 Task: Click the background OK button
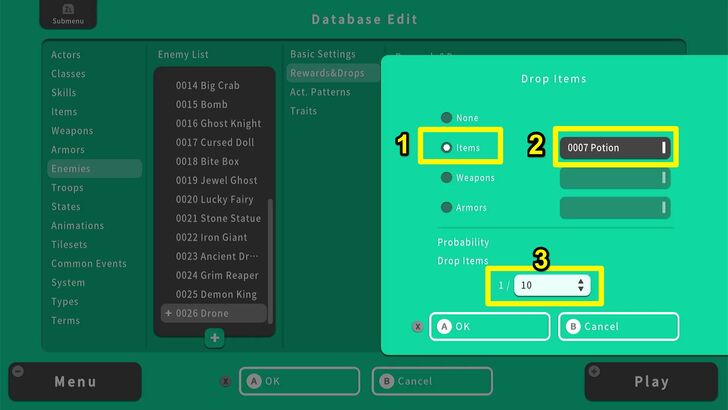click(299, 381)
